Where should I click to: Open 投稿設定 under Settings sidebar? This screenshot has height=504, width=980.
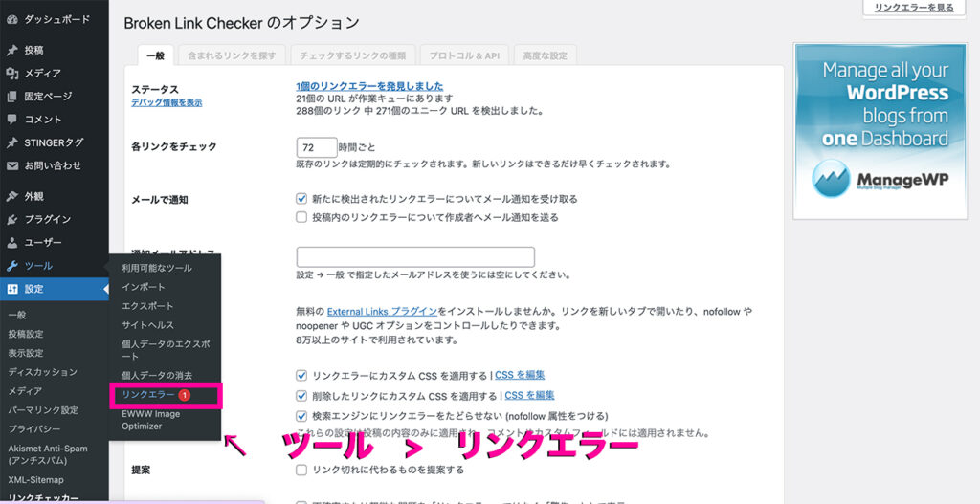26,334
